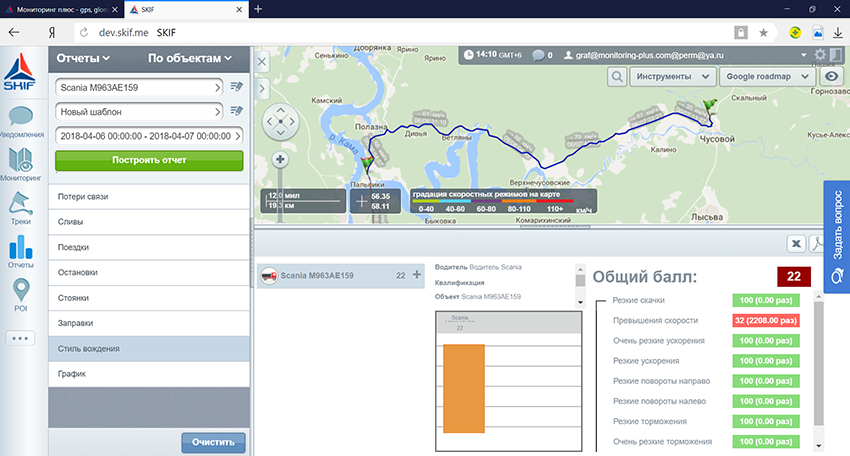Click Построить отчет button
Screen dimensions: 850x456
[x=149, y=160]
